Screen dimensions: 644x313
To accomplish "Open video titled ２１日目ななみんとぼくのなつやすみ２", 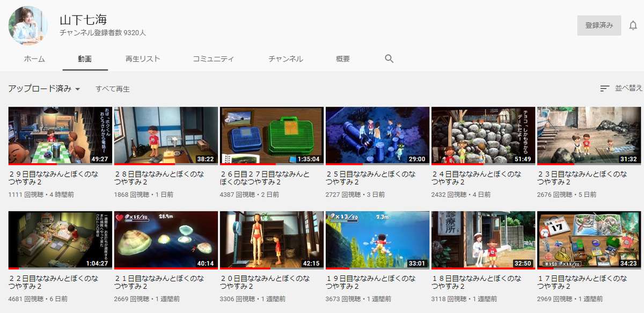I will click(160, 282).
